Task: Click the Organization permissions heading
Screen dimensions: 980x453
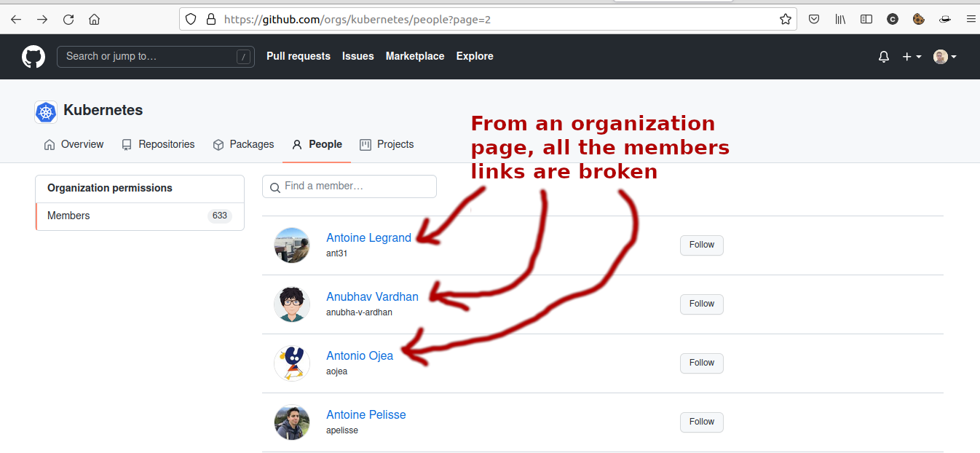Action: [x=110, y=188]
